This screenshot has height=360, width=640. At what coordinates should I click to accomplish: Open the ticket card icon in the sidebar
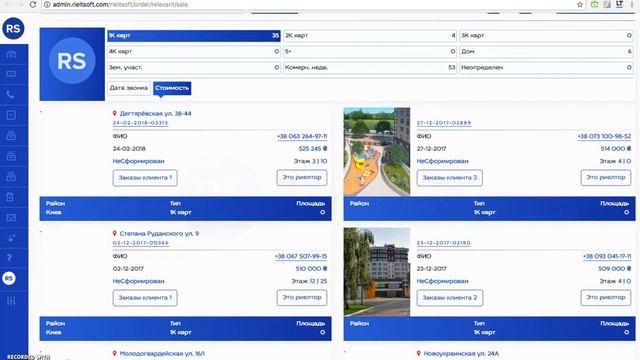11,74
